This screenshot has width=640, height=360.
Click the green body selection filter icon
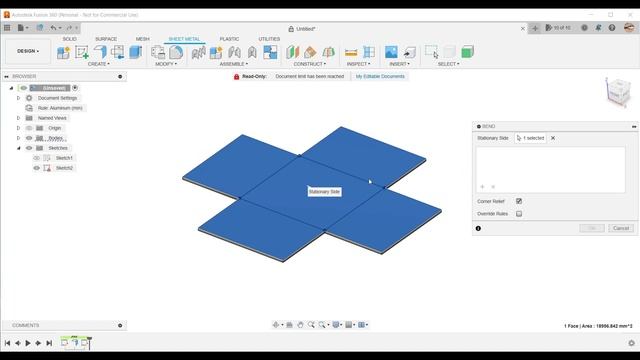point(467,52)
